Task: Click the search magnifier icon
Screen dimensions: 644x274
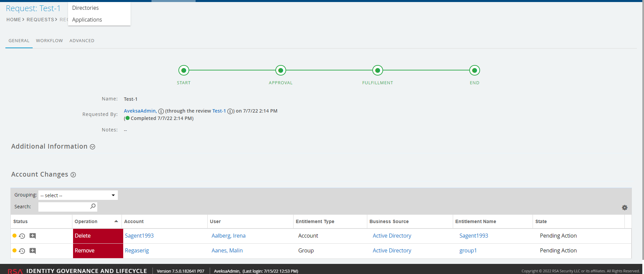Action: 93,206
